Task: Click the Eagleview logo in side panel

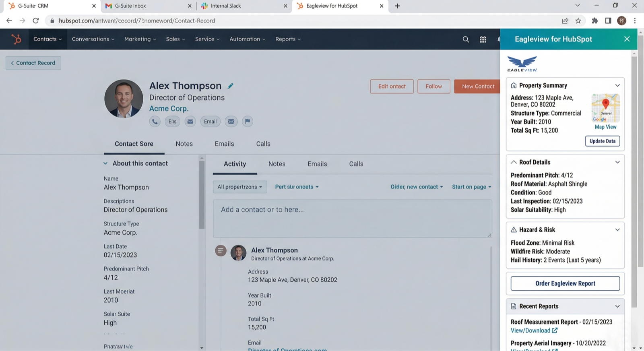Action: (x=522, y=64)
